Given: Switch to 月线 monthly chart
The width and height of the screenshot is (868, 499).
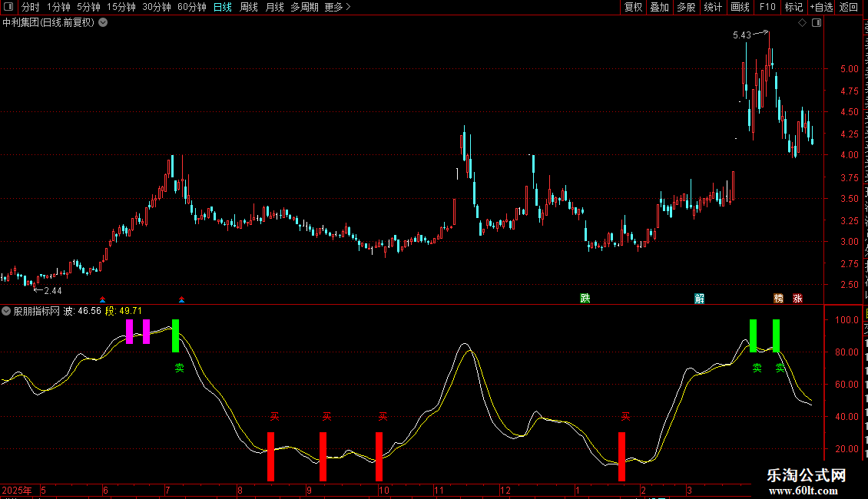Looking at the screenshot, I should point(274,7).
